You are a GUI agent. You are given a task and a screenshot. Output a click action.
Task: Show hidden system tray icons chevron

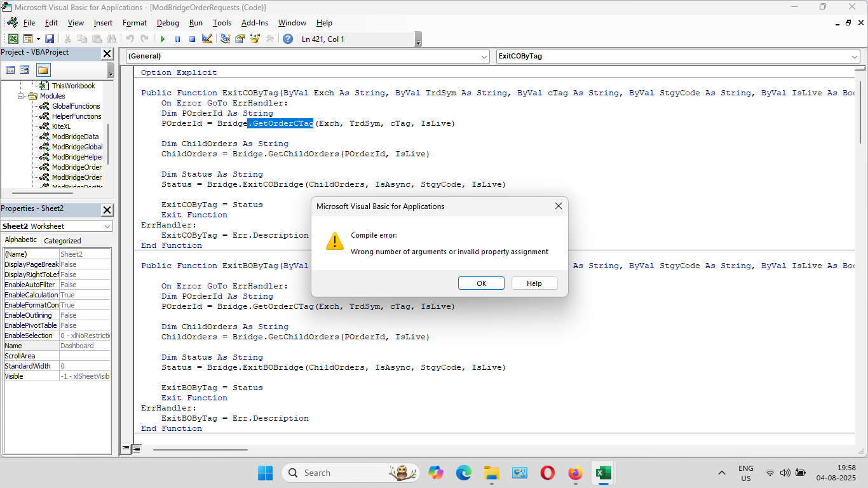click(x=721, y=473)
